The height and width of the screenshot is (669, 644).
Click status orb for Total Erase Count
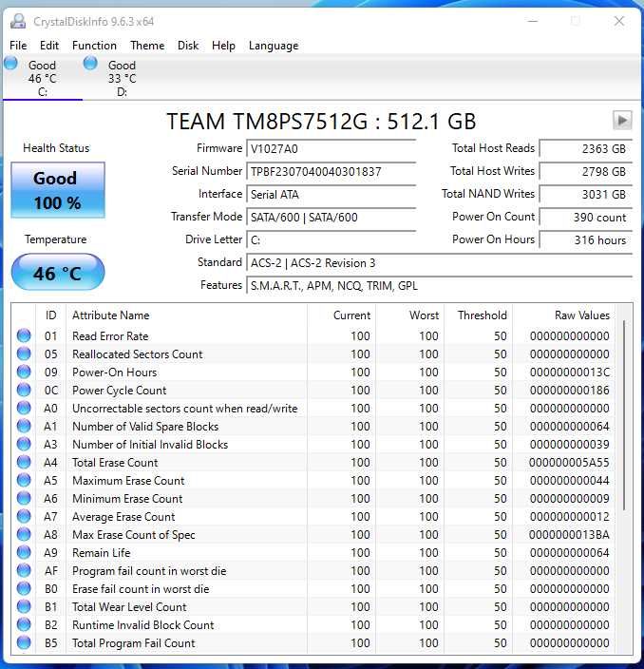pyautogui.click(x=24, y=462)
